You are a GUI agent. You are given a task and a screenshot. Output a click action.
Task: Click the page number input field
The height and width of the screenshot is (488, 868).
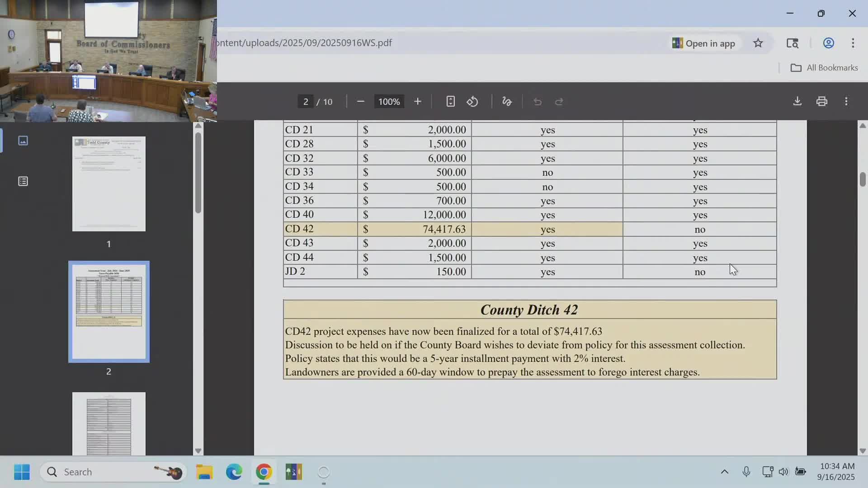coord(306,102)
